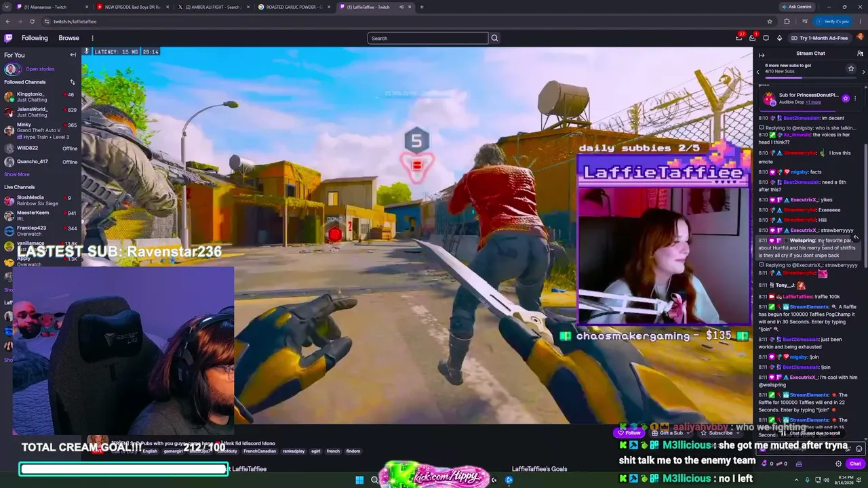Click the Get Bits diamond icon
Screen dimensions: 868x488
[x=779, y=38]
